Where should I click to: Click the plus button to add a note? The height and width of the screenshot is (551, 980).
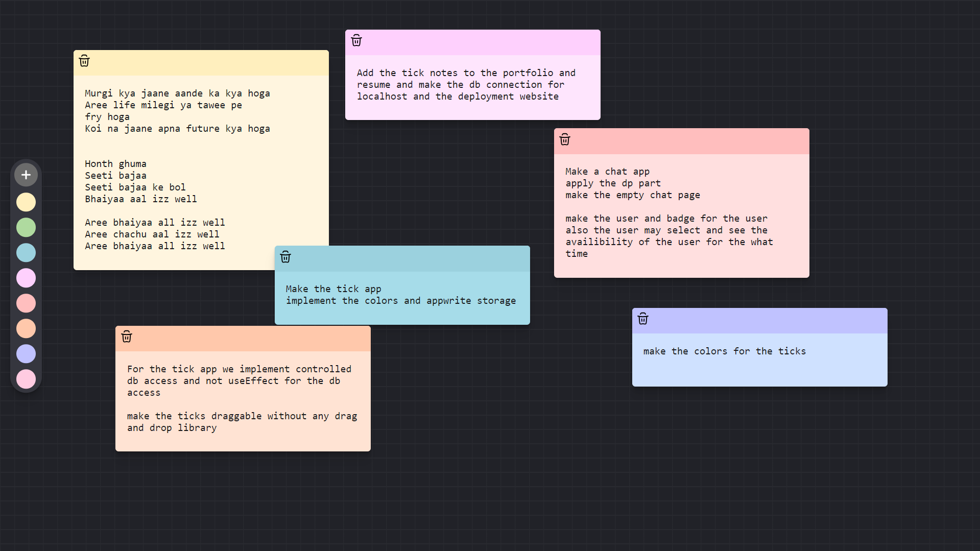coord(26,175)
